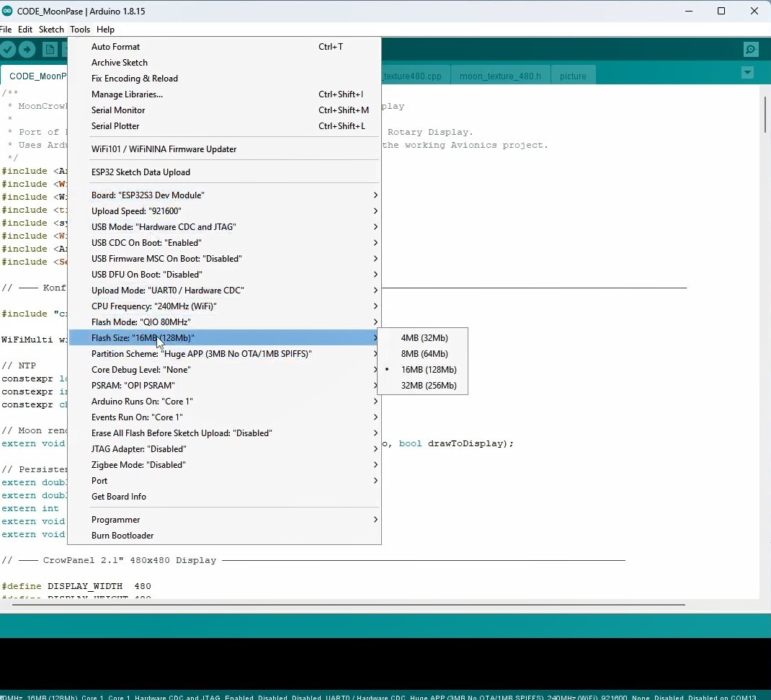Switch to the picture tab
The height and width of the screenshot is (700, 771).
point(573,76)
